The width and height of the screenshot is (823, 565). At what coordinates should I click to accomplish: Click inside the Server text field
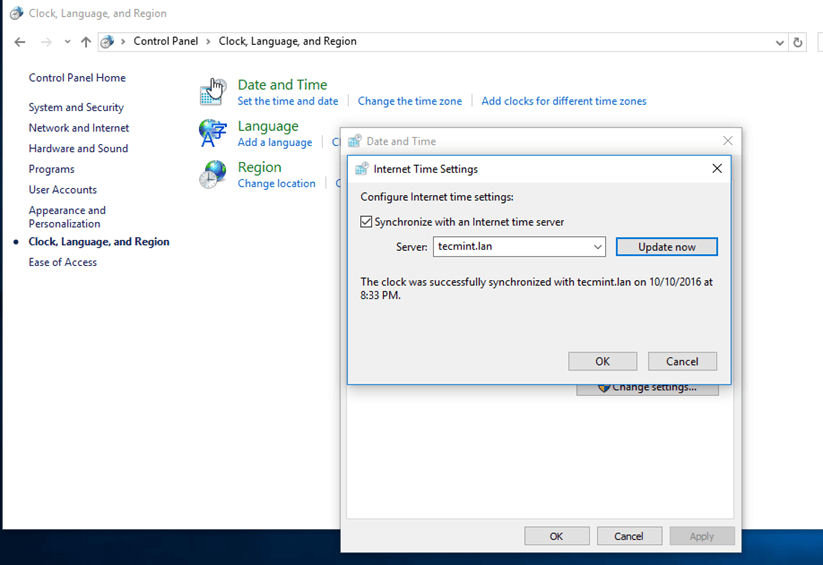510,247
